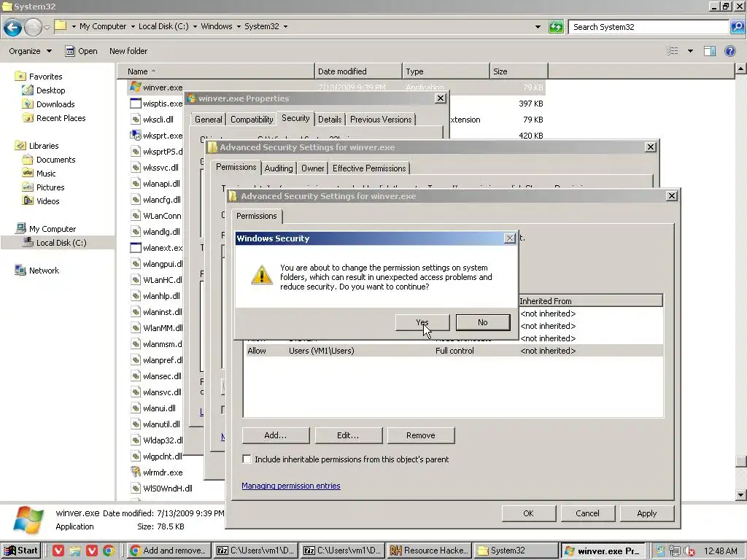Select Downloads in navigation pane
Viewport: 747px width, 560px height.
click(x=55, y=104)
